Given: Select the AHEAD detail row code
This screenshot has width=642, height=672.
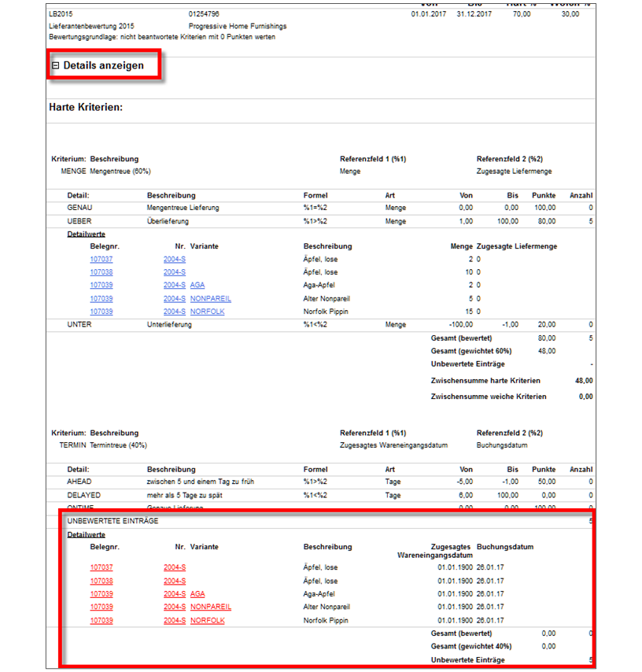Looking at the screenshot, I should tap(79, 482).
